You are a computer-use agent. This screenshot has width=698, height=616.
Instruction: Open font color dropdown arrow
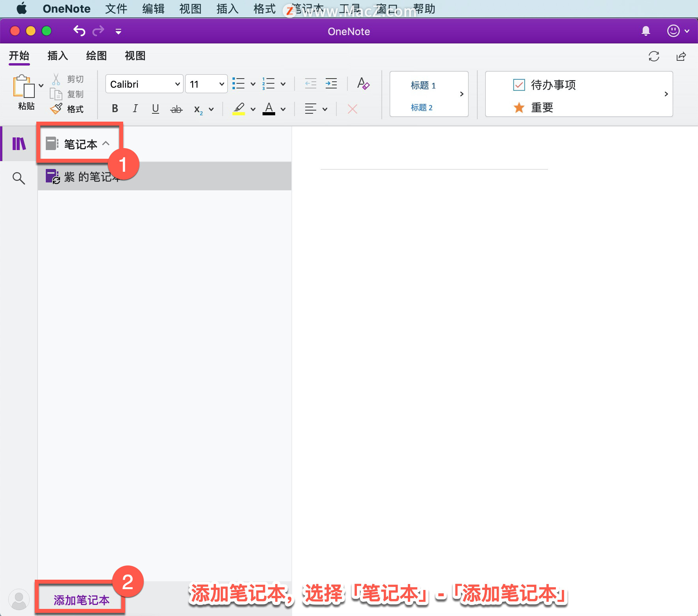283,109
